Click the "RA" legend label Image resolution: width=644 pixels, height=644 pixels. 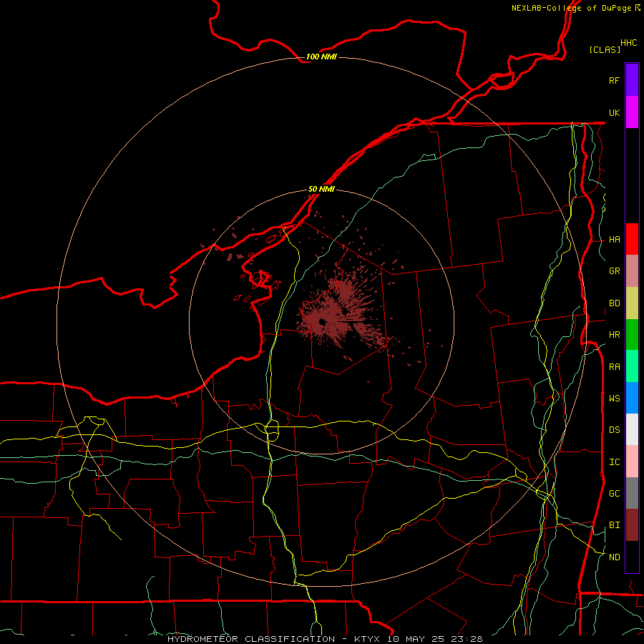click(x=615, y=367)
